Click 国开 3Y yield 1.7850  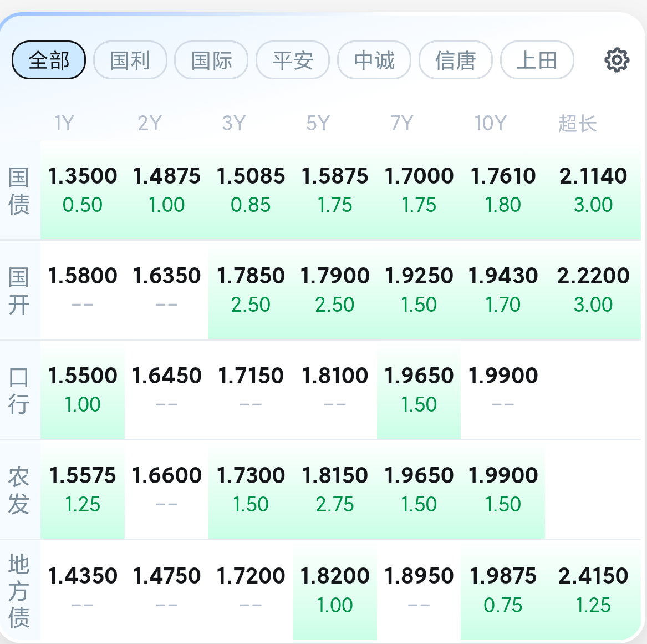coord(251,290)
